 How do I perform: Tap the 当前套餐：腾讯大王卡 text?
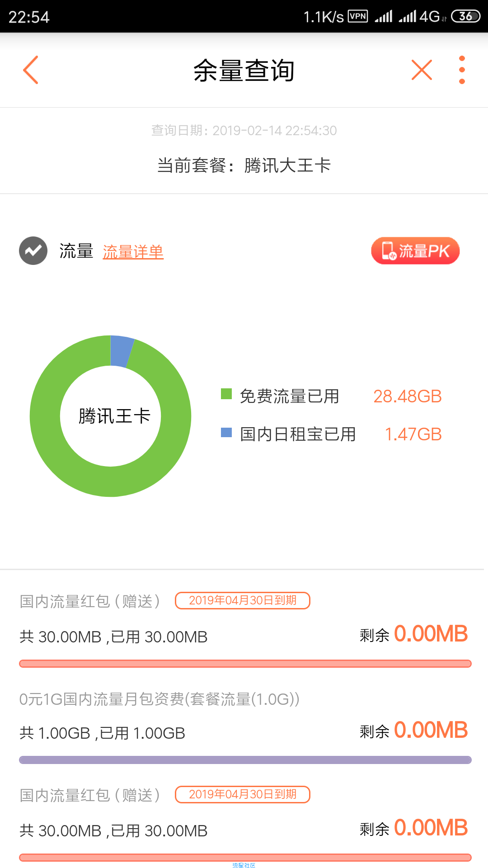click(x=244, y=165)
